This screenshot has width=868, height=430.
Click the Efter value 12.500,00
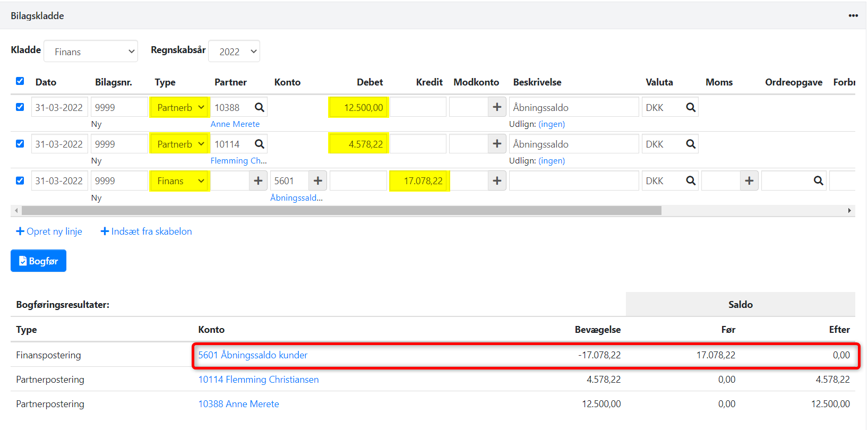830,404
